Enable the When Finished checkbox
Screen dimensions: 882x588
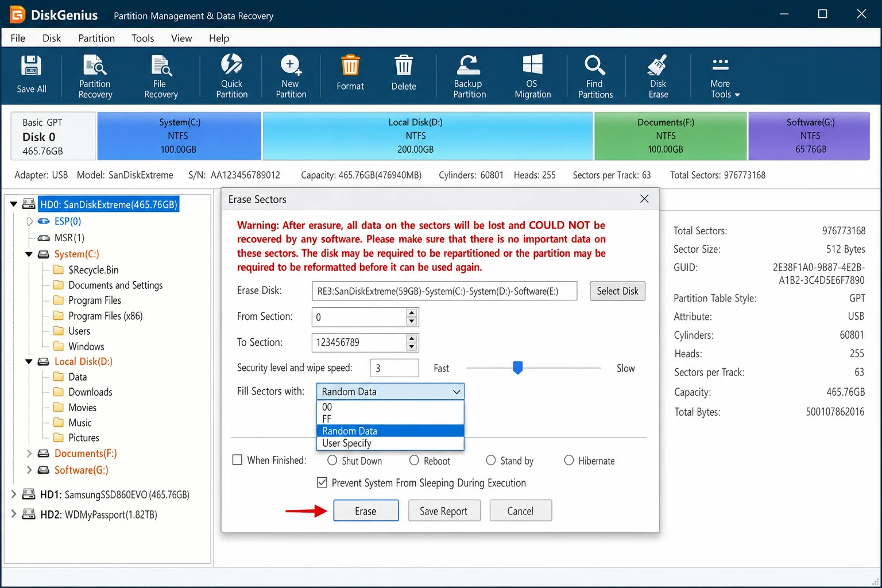pos(237,460)
